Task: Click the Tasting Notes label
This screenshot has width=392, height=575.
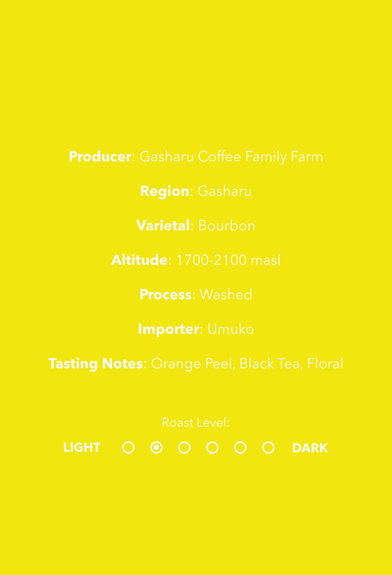Action: 95,364
